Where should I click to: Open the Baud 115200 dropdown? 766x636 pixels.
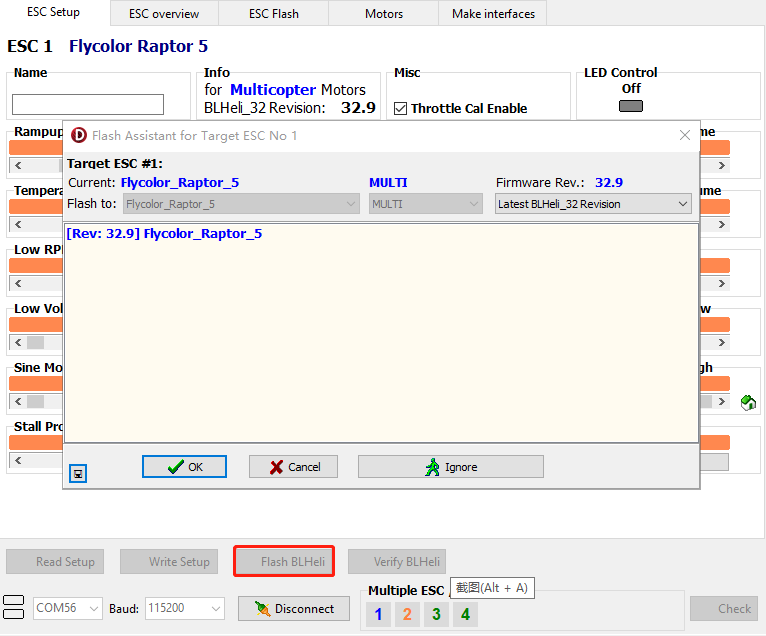(185, 608)
